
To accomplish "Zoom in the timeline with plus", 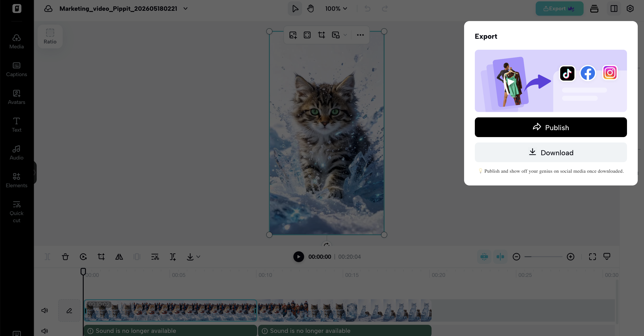I will pyautogui.click(x=571, y=257).
